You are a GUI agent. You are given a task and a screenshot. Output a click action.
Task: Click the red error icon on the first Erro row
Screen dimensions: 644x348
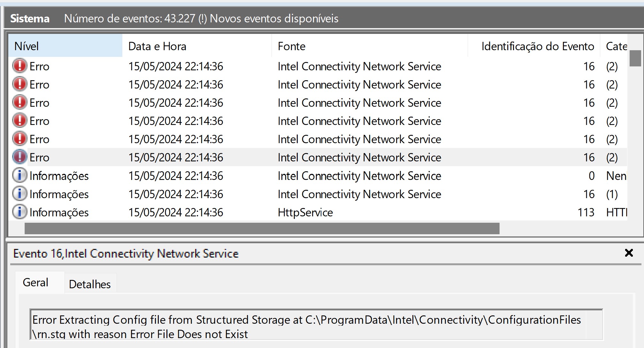point(19,66)
